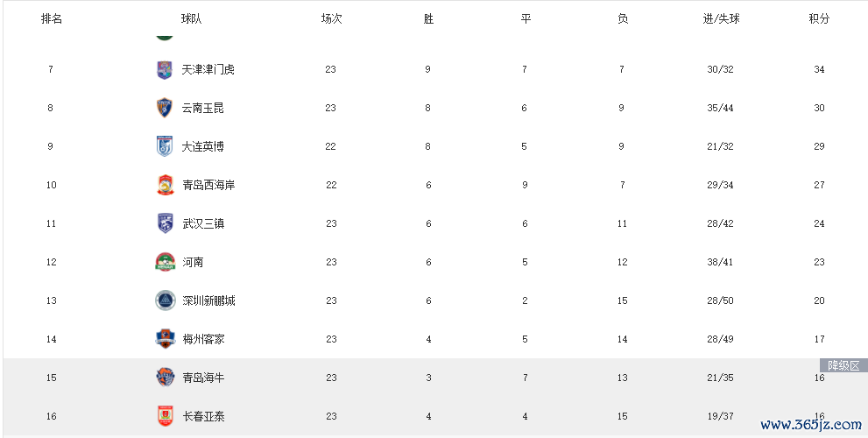Image resolution: width=868 pixels, height=438 pixels.
Task: Click the 降级区 relegation zone label
Action: point(843,365)
